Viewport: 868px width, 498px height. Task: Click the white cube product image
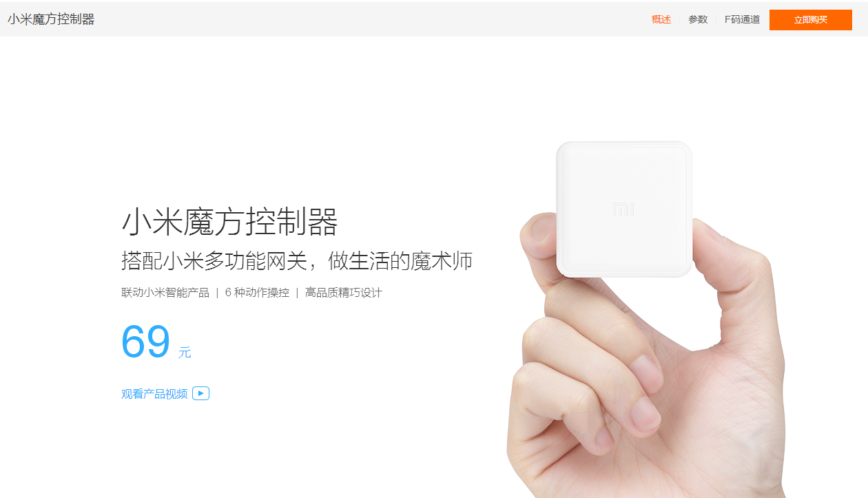[x=624, y=209]
